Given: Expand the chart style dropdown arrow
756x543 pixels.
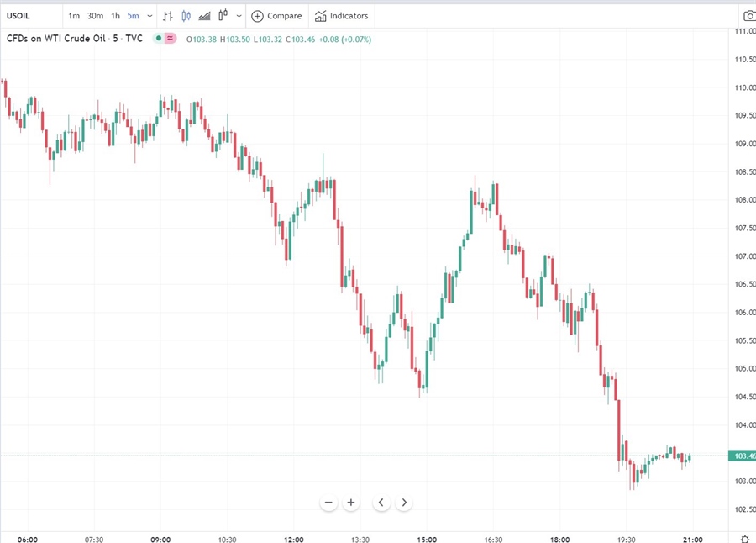Looking at the screenshot, I should pyautogui.click(x=239, y=16).
